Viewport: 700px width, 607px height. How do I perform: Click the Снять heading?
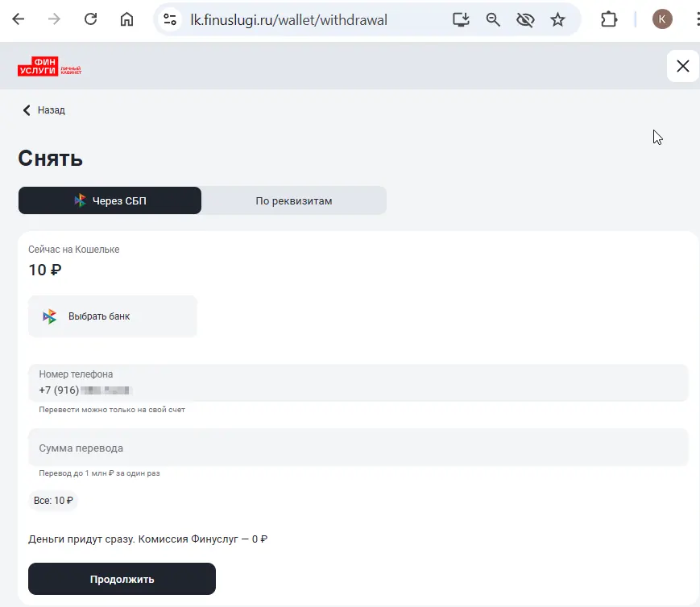pos(51,159)
